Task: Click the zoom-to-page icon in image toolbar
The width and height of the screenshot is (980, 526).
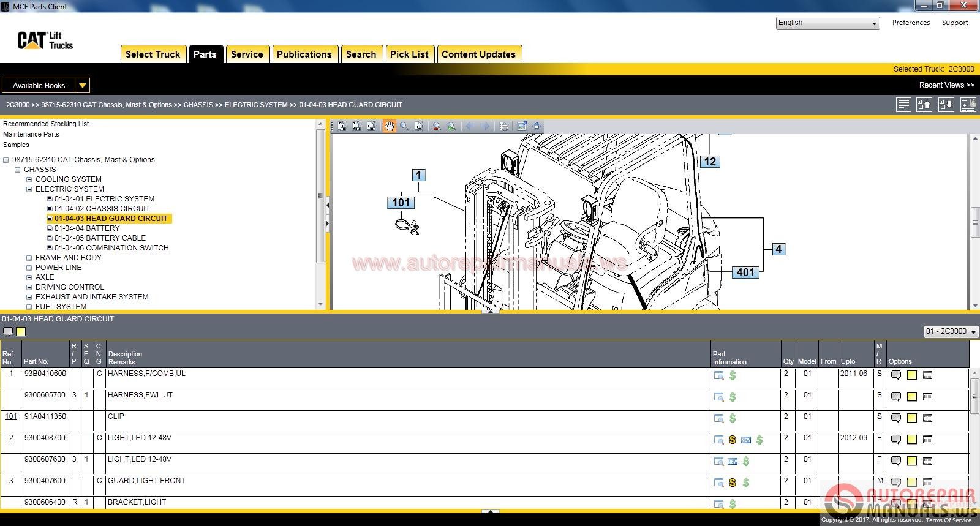Action: point(419,126)
